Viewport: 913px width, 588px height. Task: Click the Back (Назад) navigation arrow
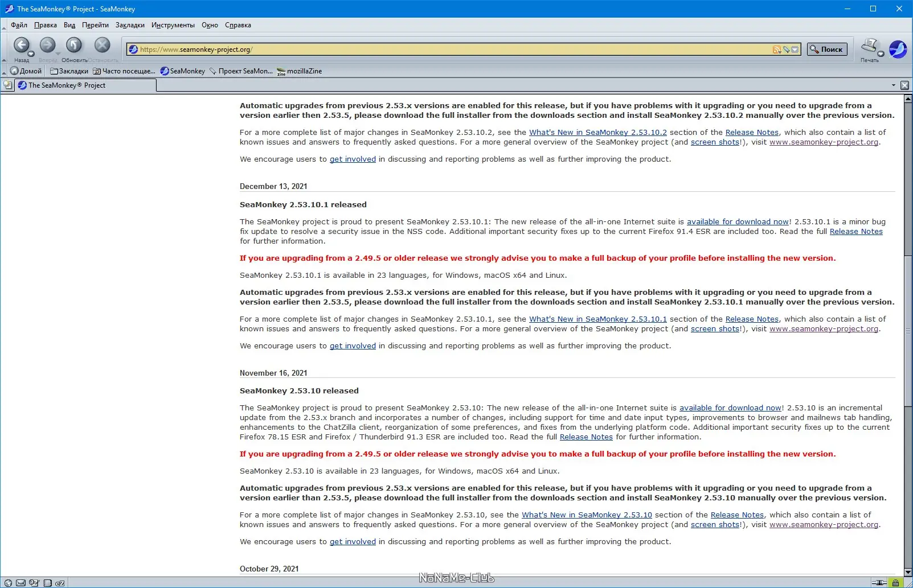click(21, 45)
